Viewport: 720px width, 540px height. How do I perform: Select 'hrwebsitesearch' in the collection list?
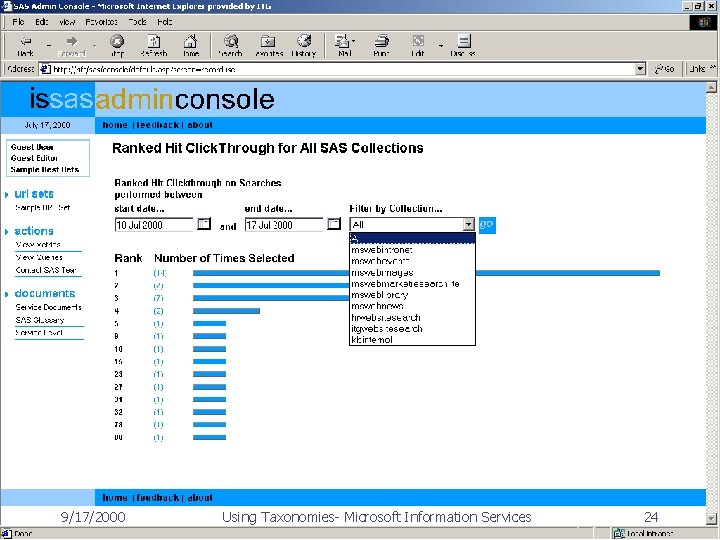(412, 317)
